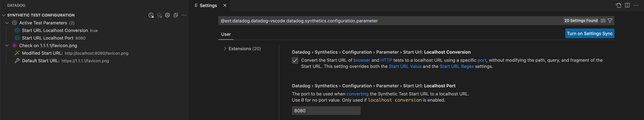Click the synthetic test run icon in panel header
The width and height of the screenshot is (644, 120).
(x=151, y=15)
